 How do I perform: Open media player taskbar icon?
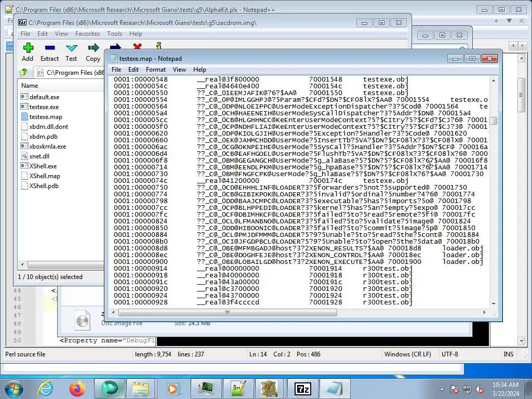pyautogui.click(x=172, y=389)
